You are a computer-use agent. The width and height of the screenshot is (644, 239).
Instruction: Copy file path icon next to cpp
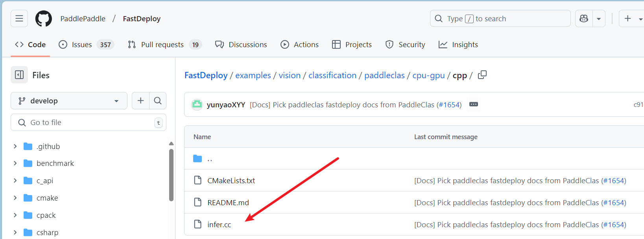(x=482, y=75)
